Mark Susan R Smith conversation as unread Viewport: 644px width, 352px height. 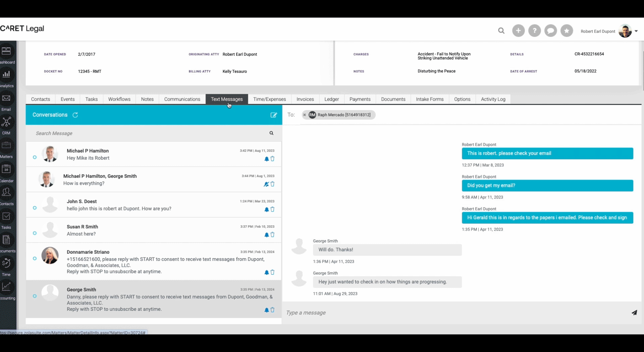(35, 234)
